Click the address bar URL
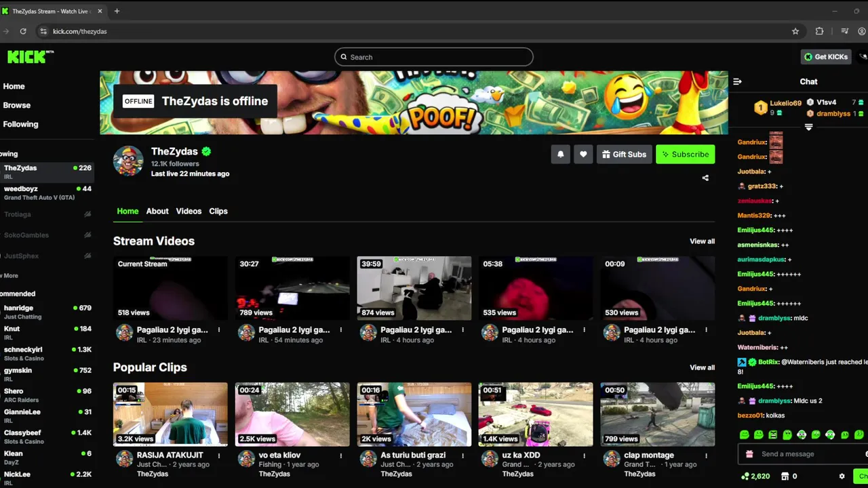 coord(80,31)
